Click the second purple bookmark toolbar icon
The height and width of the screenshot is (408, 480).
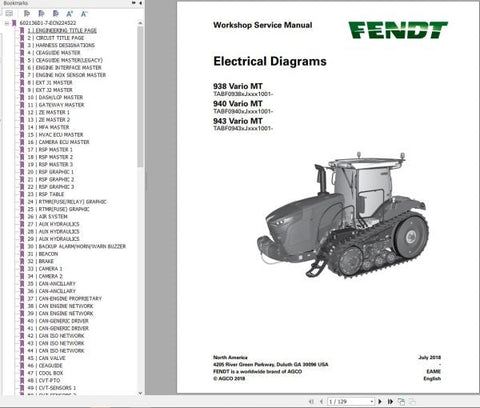[x=41, y=13]
